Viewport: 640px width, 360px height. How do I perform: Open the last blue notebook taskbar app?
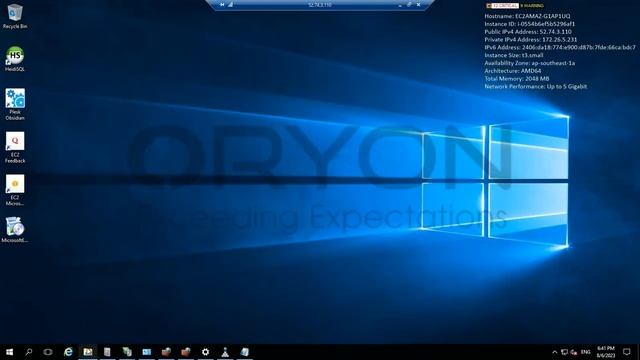[x=244, y=352]
